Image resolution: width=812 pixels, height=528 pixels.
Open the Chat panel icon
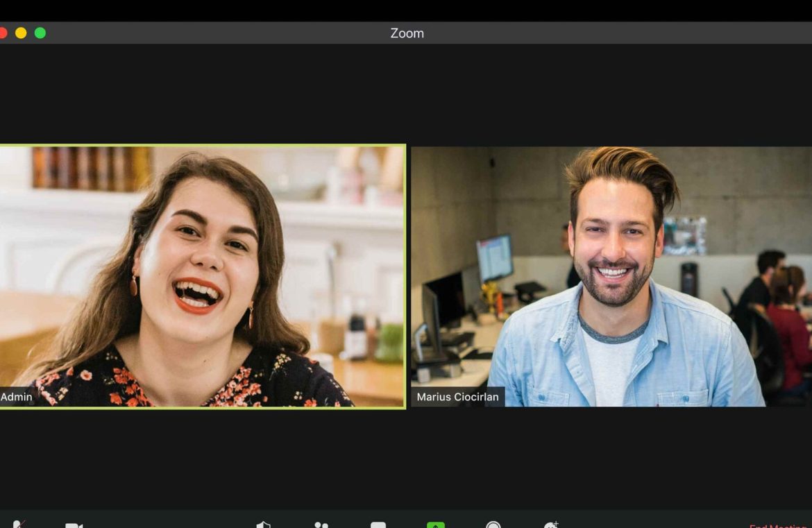378,525
